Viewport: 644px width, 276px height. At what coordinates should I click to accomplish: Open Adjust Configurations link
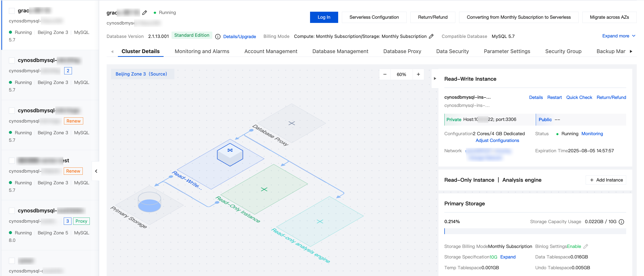(x=497, y=141)
